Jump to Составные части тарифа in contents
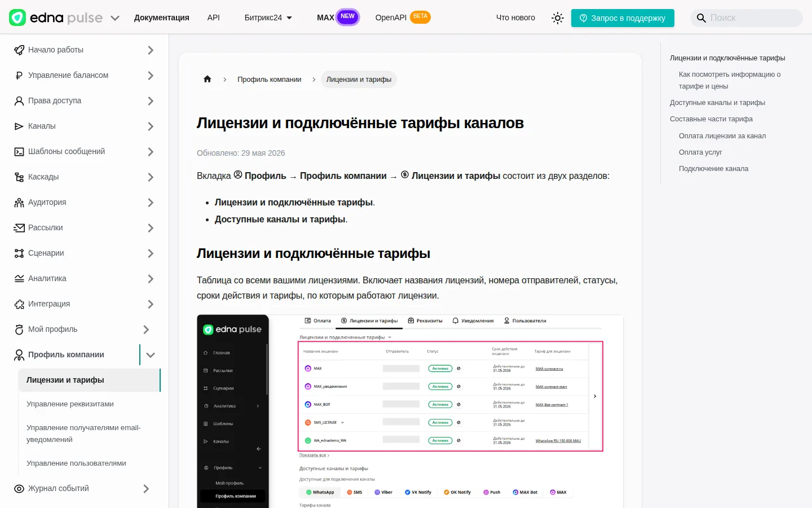Viewport: 812px width, 508px height. 711,119
